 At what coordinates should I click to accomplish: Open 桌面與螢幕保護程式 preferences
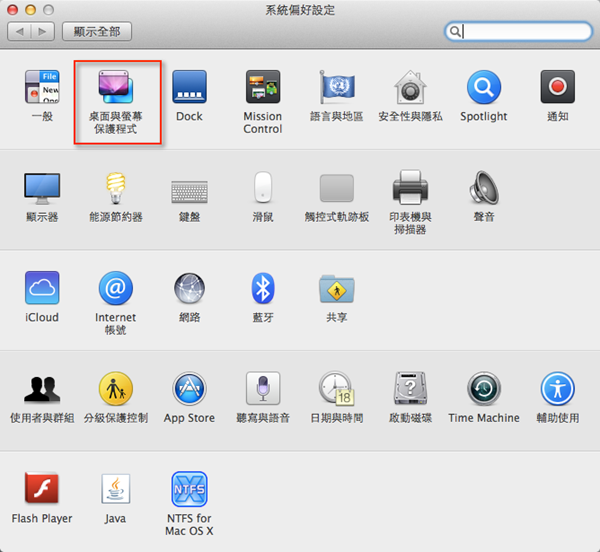coord(116,87)
